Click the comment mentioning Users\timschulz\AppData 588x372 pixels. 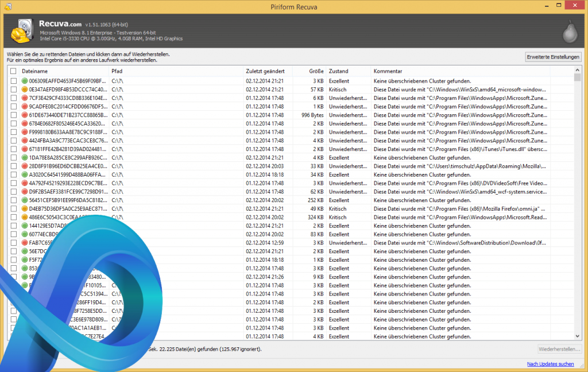click(459, 166)
